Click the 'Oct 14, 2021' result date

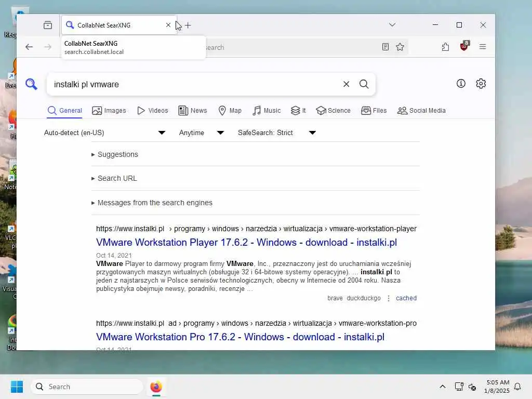coord(114,256)
